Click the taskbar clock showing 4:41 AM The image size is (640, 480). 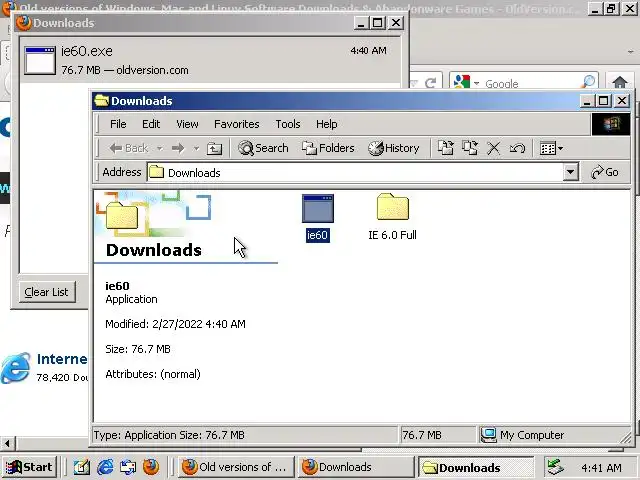tap(601, 468)
